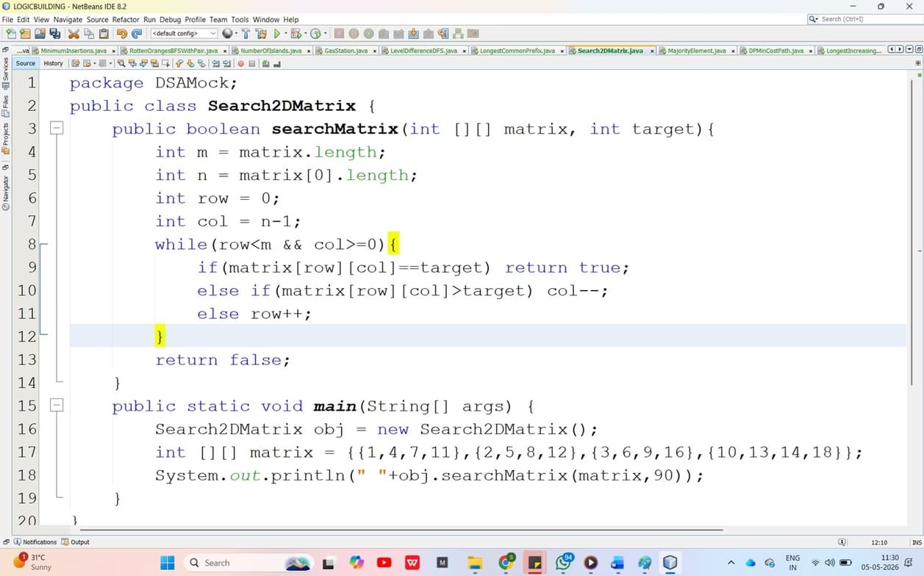
Task: Switch to DPMinCostPath.java tab
Action: click(776, 51)
